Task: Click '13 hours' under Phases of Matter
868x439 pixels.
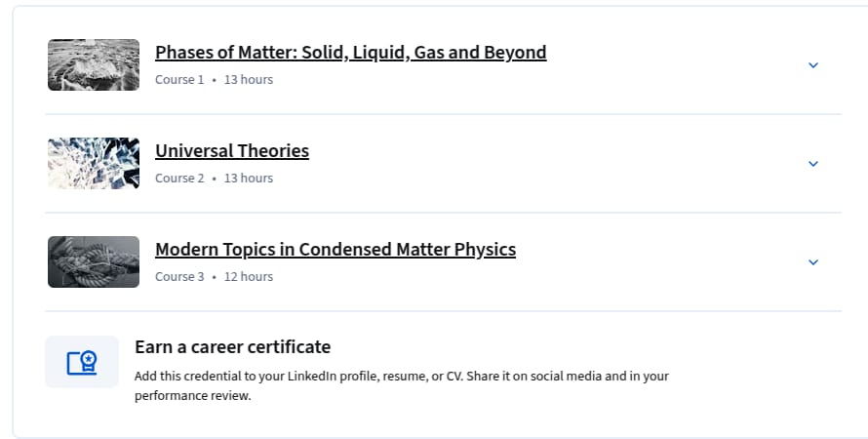Action: tap(249, 80)
